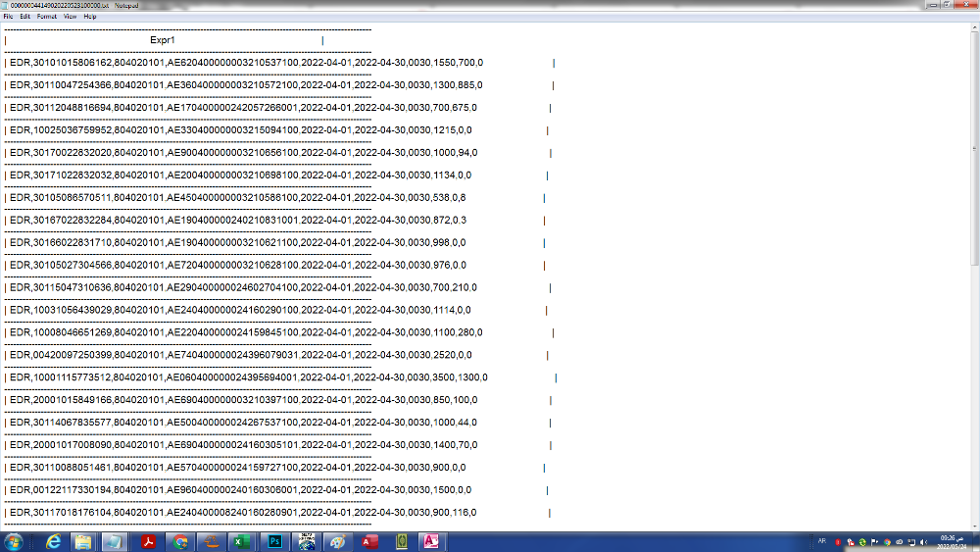Open the network status tray icon
Screen dimensions: 980x552
[x=911, y=542]
